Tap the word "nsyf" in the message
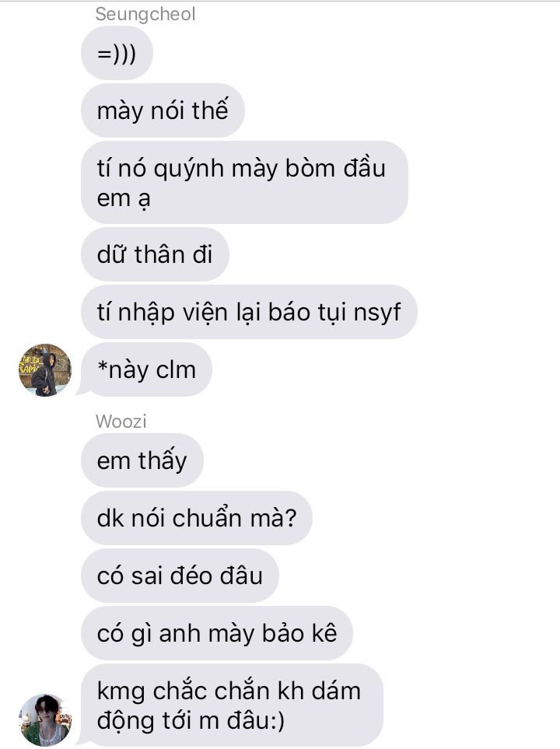Image resolution: width=560 pixels, height=749 pixels. (x=377, y=313)
